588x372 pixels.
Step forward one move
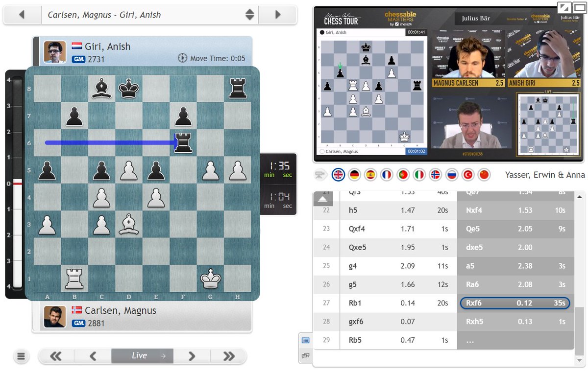click(192, 356)
